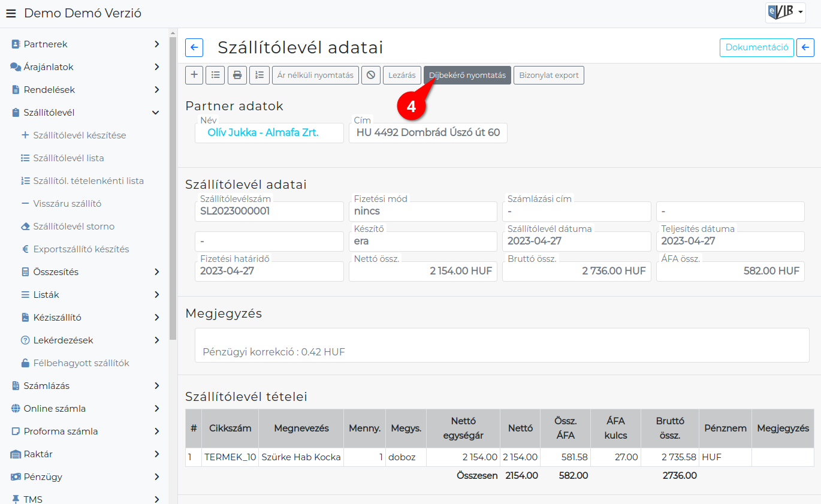Click back arrow beside Szállítólevél adatai title
The height and width of the screenshot is (504, 821).
point(194,47)
